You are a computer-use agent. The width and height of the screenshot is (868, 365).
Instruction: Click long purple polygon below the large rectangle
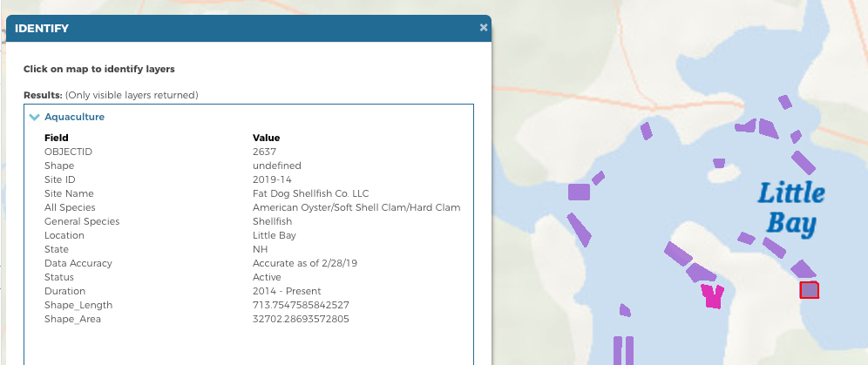[579, 229]
